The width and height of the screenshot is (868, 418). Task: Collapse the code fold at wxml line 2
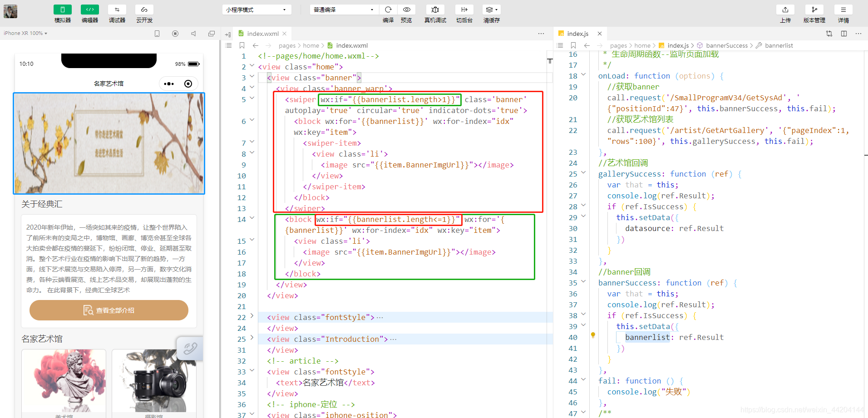click(252, 66)
